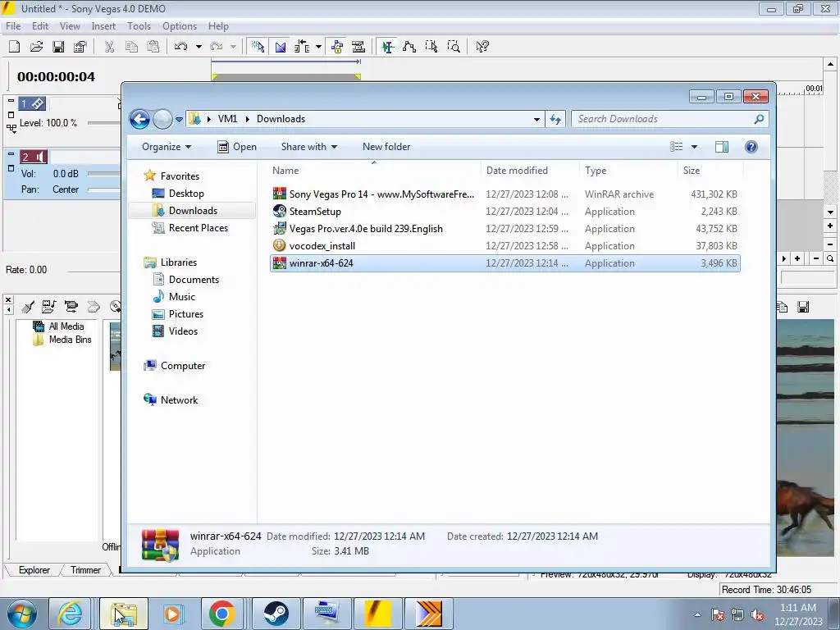Image resolution: width=840 pixels, height=630 pixels.
Task: Toggle the preview pane icon
Action: pos(722,147)
